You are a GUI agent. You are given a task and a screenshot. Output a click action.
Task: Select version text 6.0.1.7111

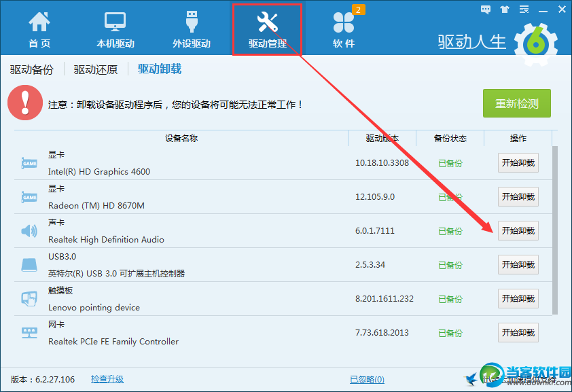(374, 231)
